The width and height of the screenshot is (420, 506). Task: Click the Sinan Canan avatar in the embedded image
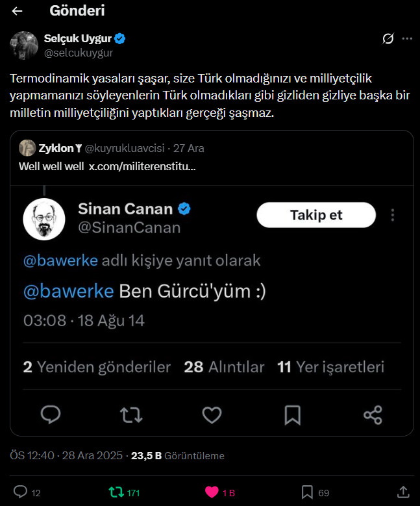(x=44, y=218)
